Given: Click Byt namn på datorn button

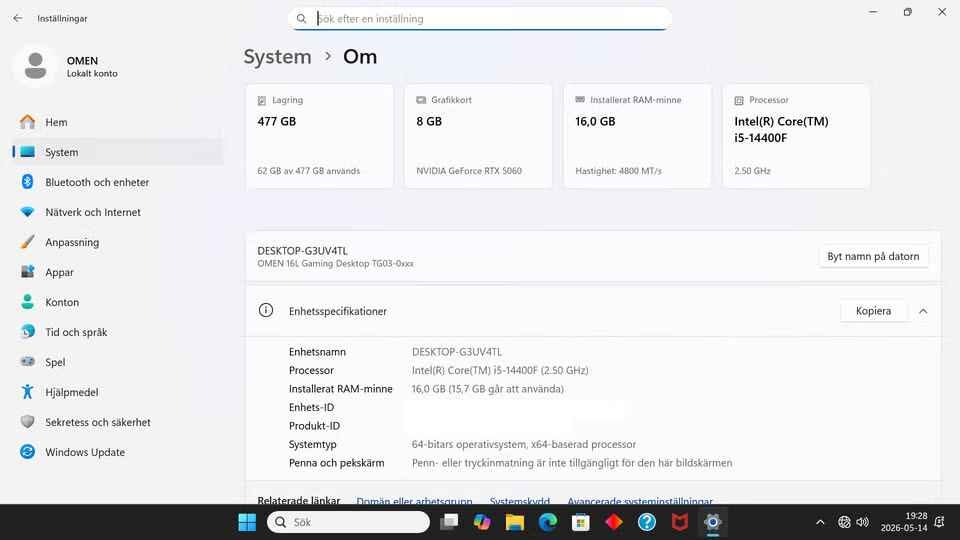Looking at the screenshot, I should [x=873, y=257].
